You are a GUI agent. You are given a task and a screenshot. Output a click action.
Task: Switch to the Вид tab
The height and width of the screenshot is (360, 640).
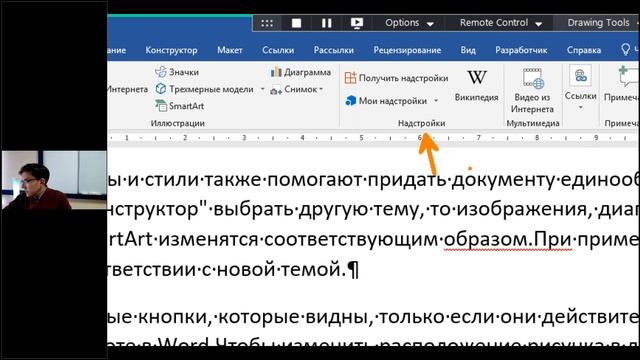[x=468, y=50]
